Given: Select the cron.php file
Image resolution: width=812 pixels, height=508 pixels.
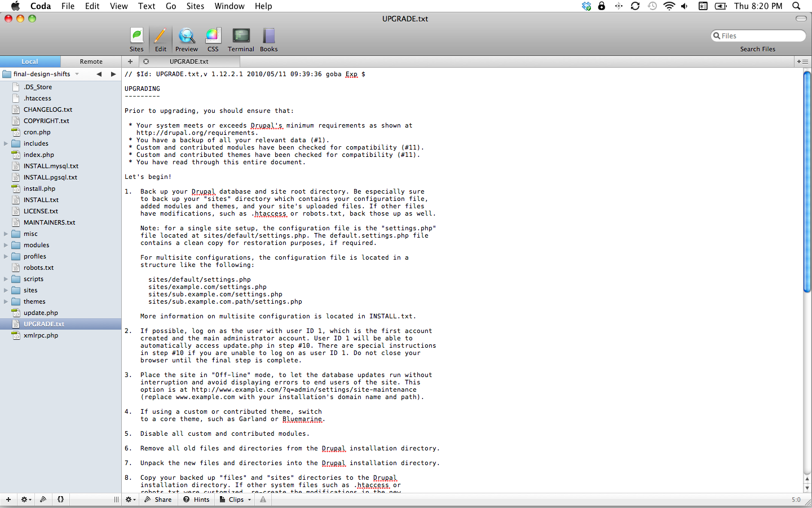Looking at the screenshot, I should tap(60, 132).
